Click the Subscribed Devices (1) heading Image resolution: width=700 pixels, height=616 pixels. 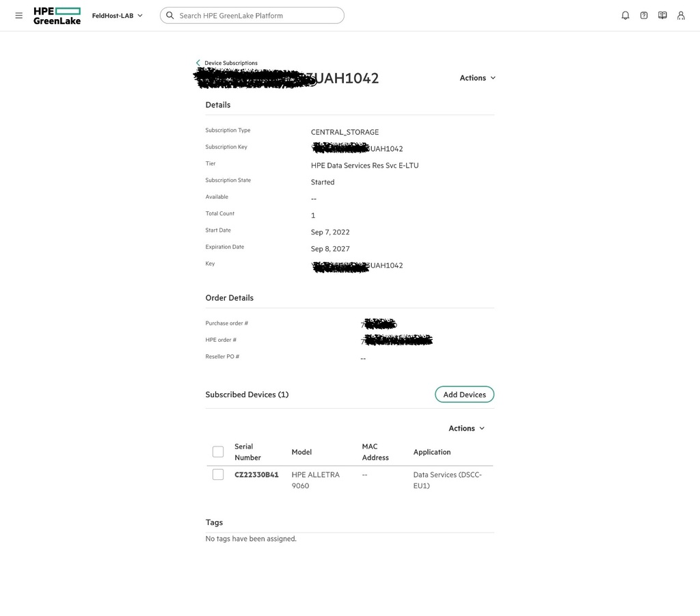(x=247, y=394)
